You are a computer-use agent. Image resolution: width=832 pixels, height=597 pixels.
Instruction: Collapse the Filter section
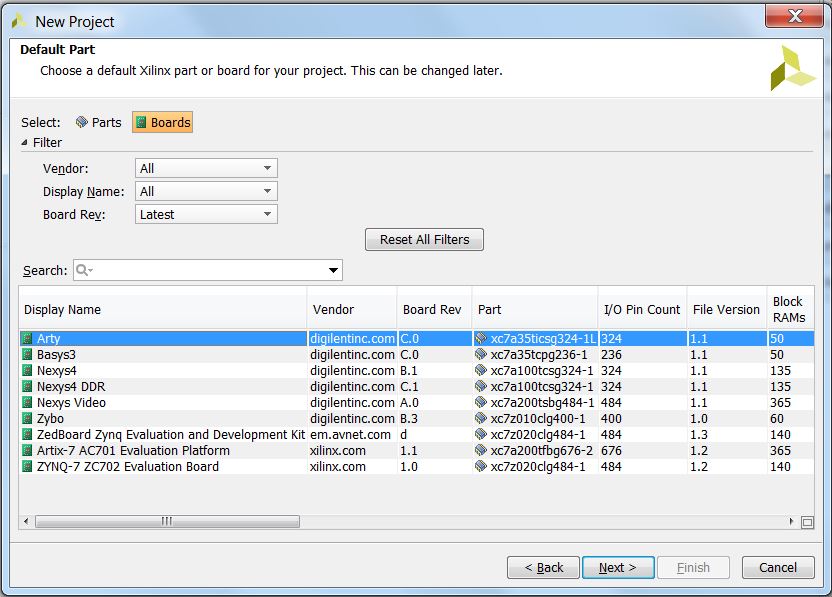click(x=24, y=142)
